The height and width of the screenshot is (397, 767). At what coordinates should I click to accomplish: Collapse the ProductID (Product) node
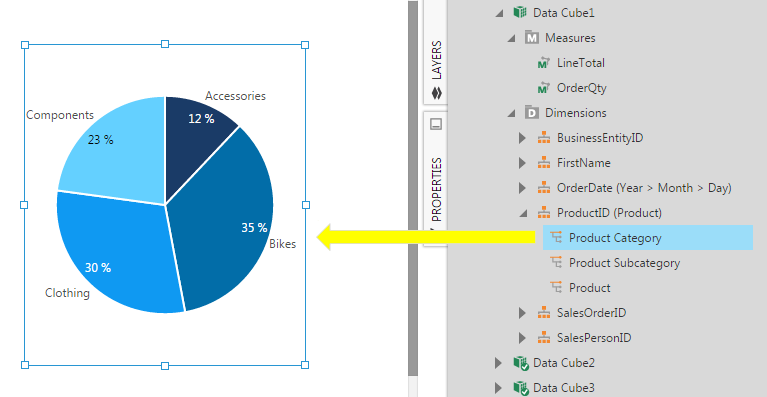(523, 214)
